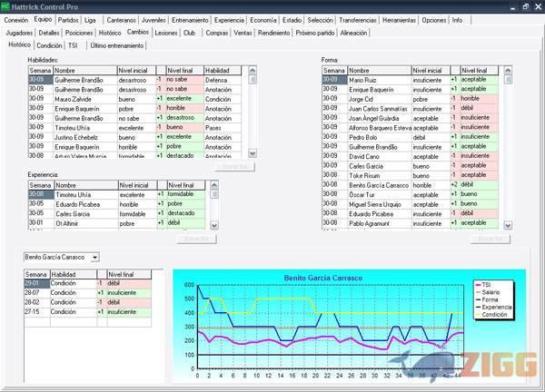Open the Último entrenamiento tab

120,44
